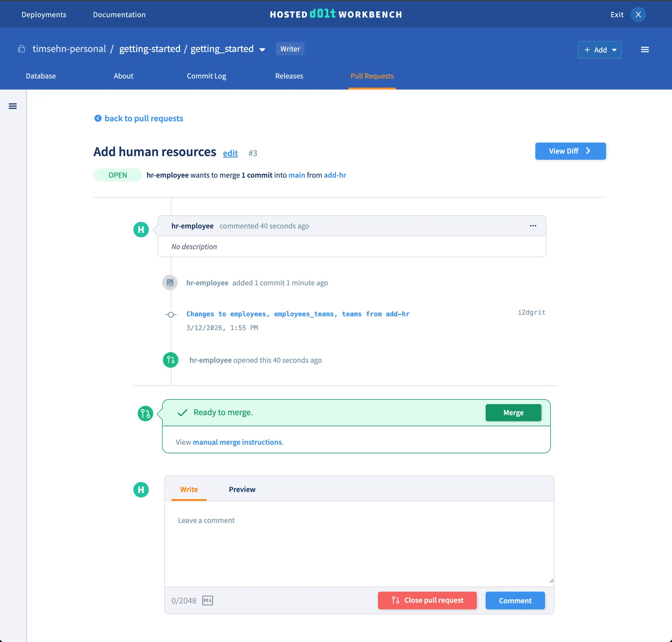Click the Merge button
Screen dimensions: 672x642
513,412
